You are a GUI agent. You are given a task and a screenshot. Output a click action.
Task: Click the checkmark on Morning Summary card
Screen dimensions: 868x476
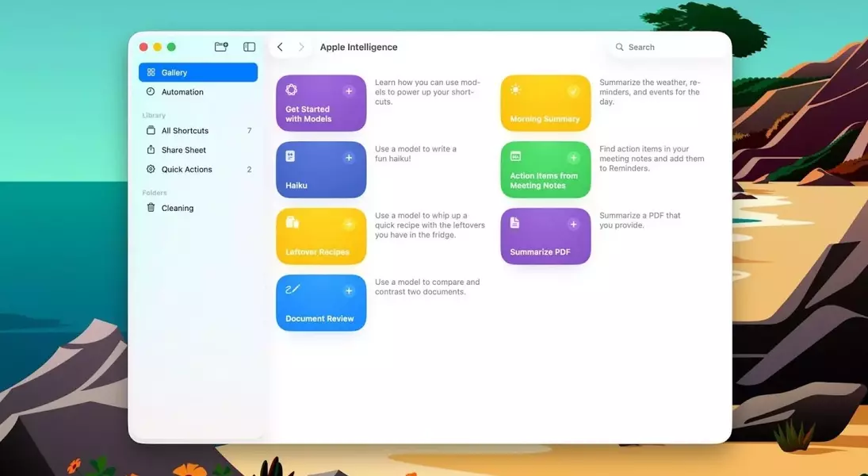tap(573, 91)
